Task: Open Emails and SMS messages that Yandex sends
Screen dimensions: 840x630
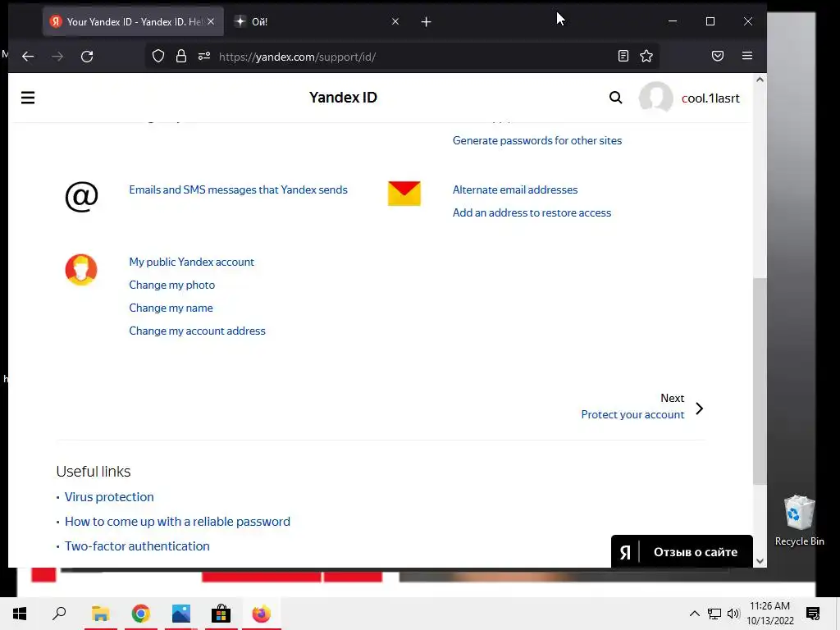Action: click(239, 189)
